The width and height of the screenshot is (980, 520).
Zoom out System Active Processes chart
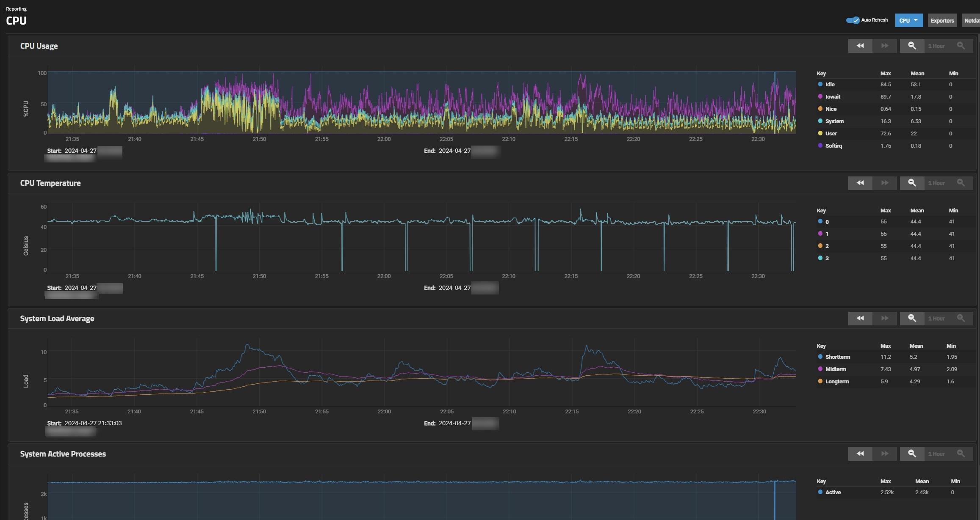pyautogui.click(x=912, y=454)
